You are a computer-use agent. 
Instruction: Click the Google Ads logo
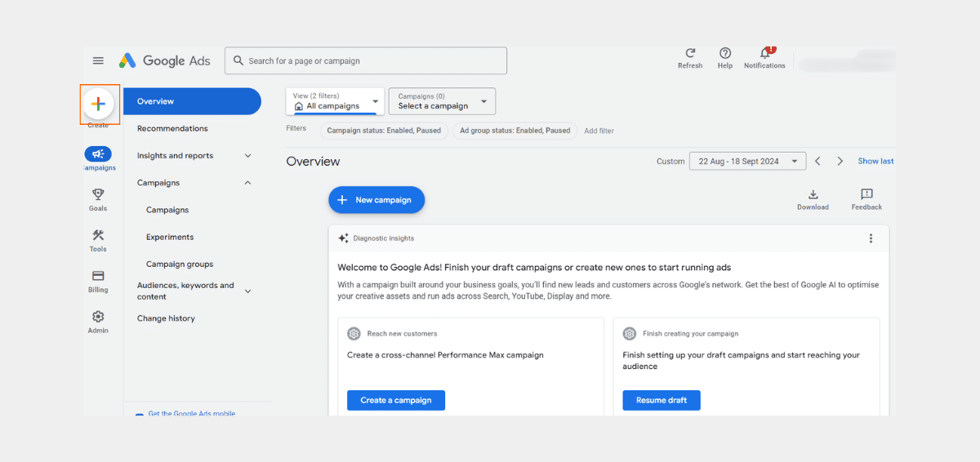(x=165, y=60)
